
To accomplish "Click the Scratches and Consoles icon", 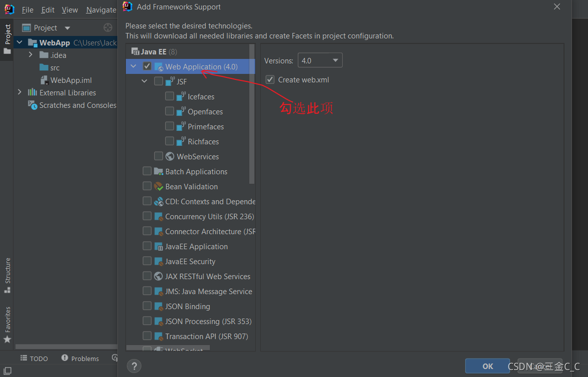I will [32, 105].
